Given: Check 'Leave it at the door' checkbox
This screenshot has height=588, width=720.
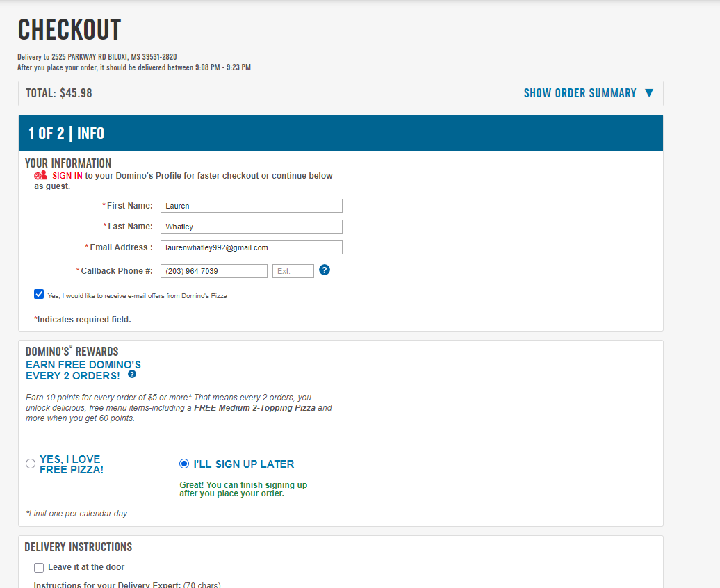Looking at the screenshot, I should coord(39,568).
